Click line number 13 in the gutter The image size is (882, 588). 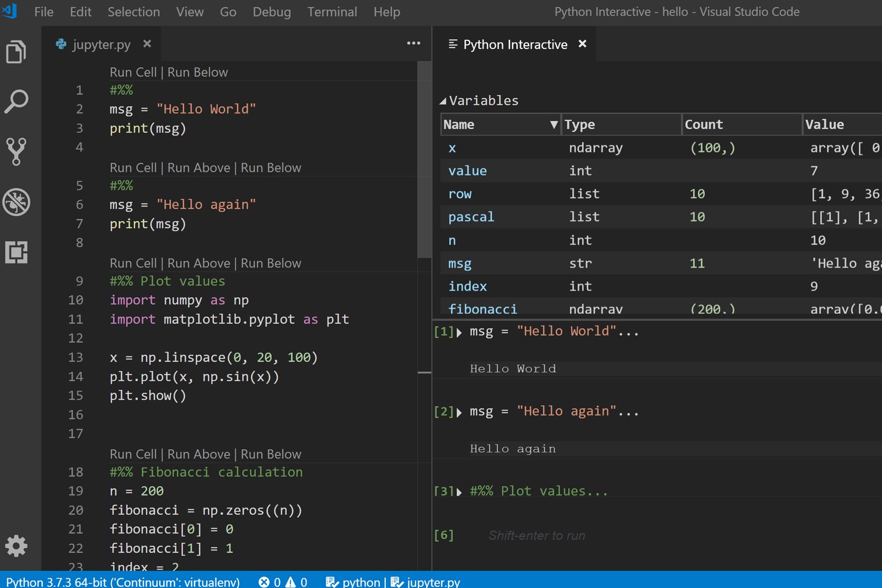[x=76, y=358]
